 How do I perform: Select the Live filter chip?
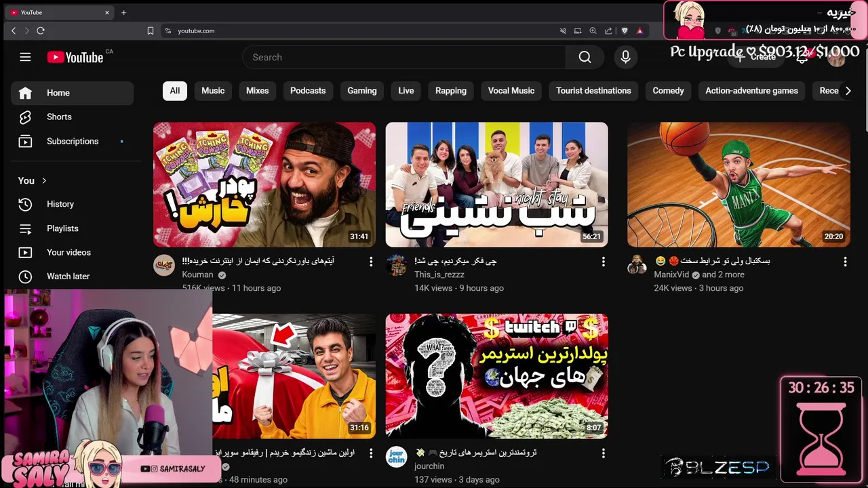click(406, 91)
